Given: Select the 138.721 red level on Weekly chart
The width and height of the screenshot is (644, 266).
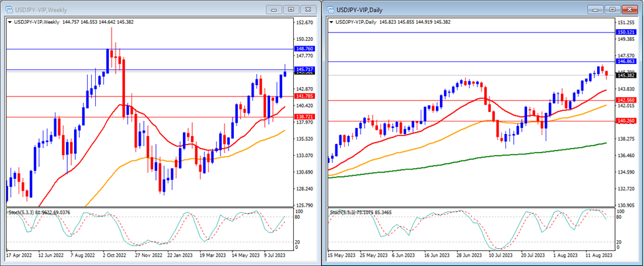Looking at the screenshot, I should coord(306,116).
